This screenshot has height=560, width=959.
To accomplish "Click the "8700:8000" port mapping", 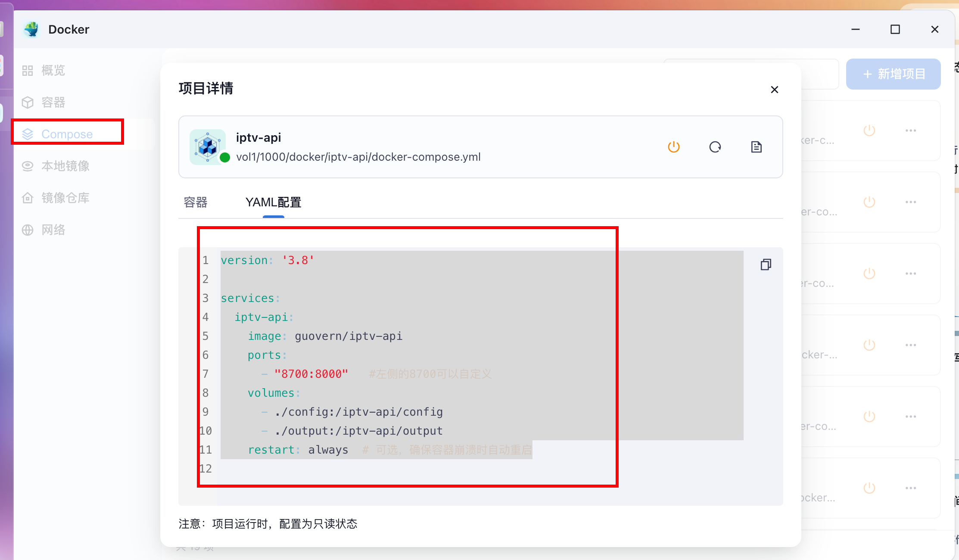I will 311,374.
